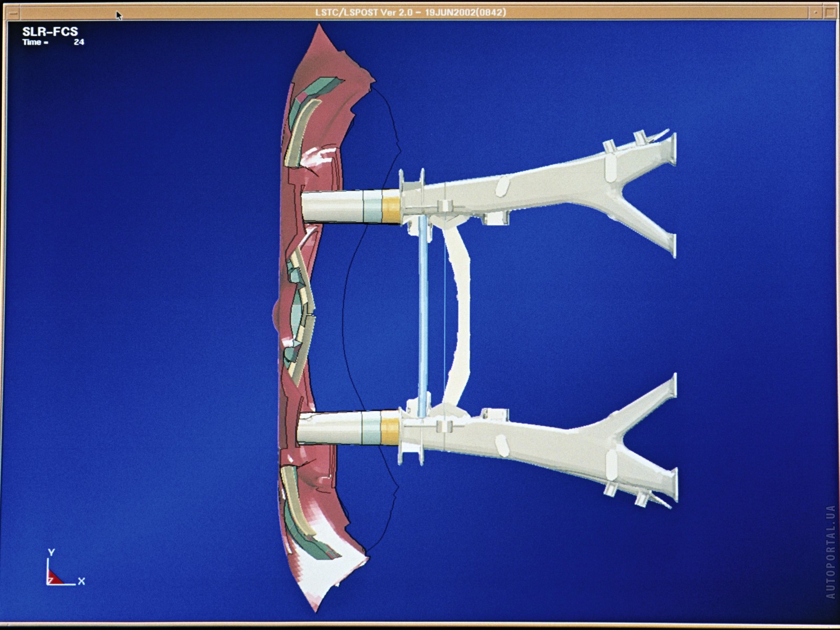Screen dimensions: 840x630
Task: Click the red Z-plane triangle in axis triad
Action: click(54, 577)
